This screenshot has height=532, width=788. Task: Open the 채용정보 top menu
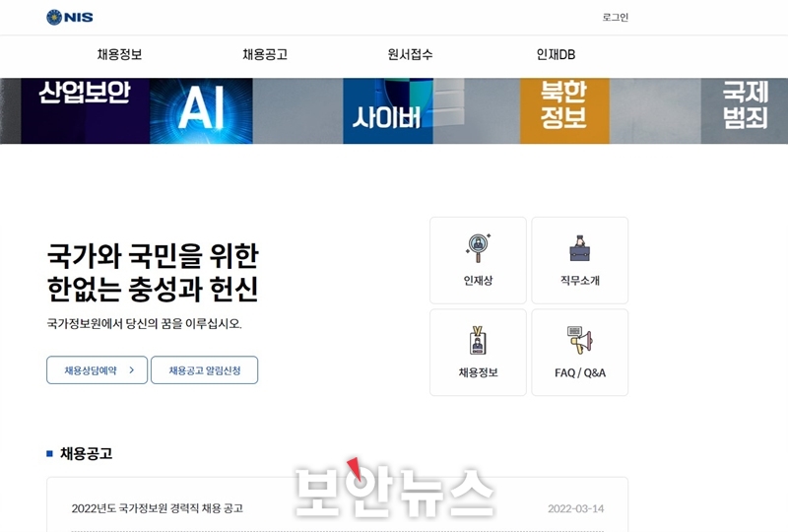(119, 54)
